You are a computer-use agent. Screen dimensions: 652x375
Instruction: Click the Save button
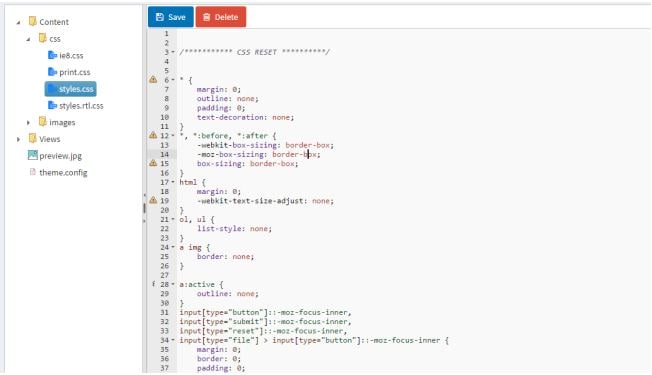click(x=170, y=17)
